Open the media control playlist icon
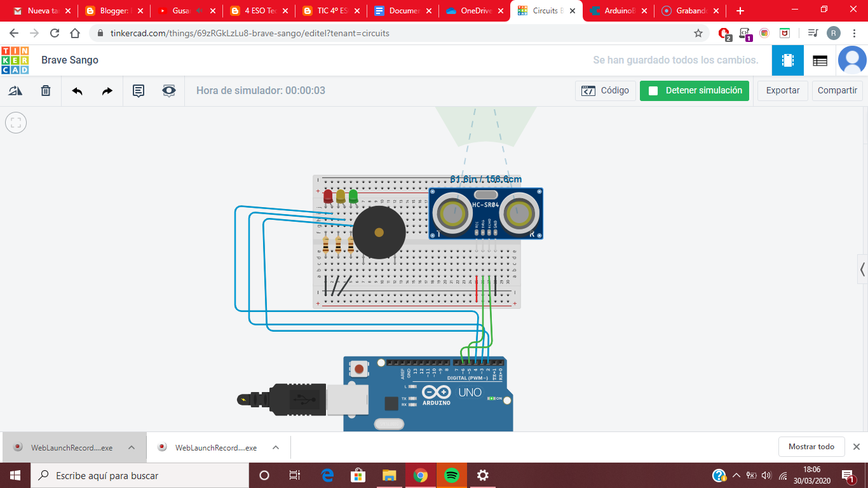The image size is (868, 488). pyautogui.click(x=813, y=33)
